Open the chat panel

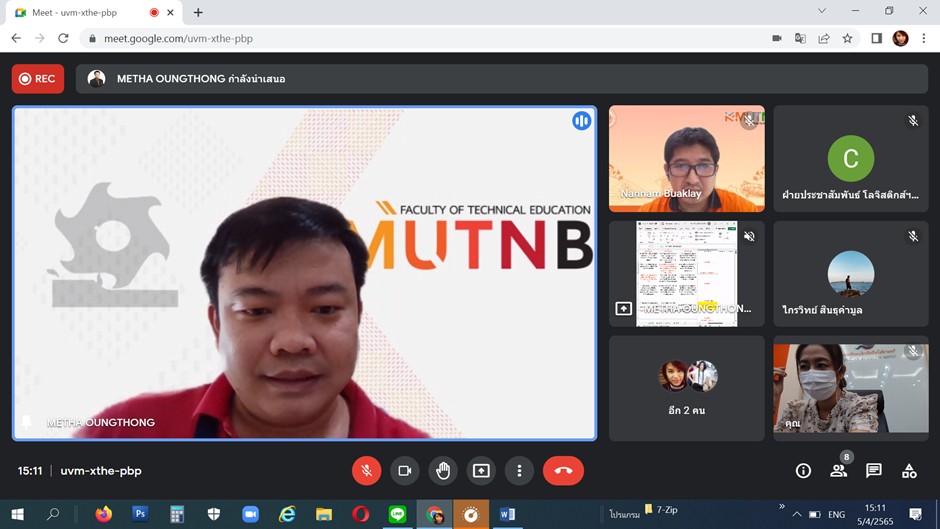click(x=874, y=471)
